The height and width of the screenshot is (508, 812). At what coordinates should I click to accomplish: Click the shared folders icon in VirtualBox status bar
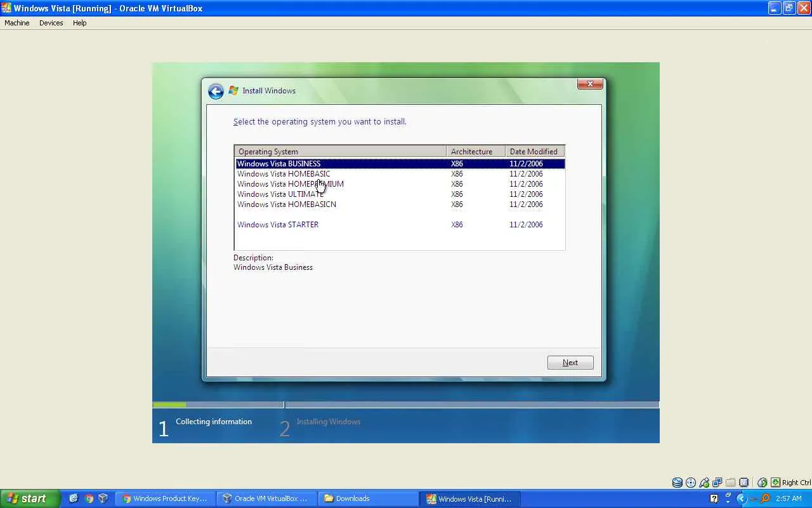coord(731,483)
